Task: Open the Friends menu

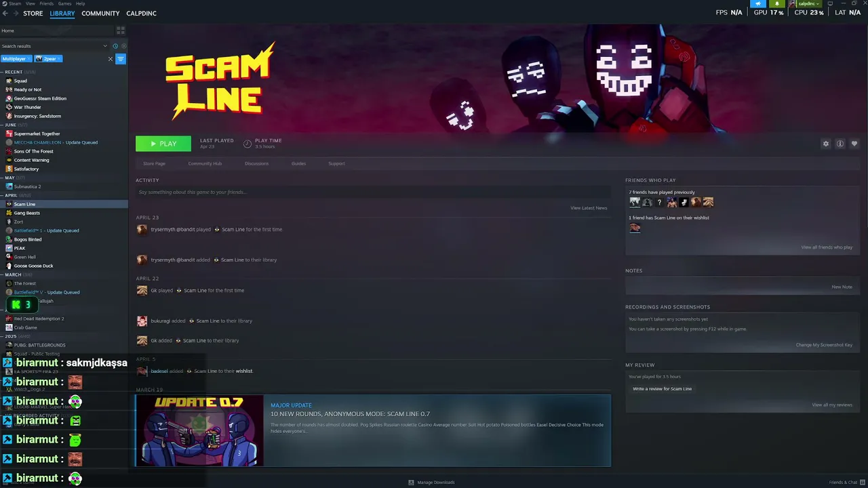Action: point(46,3)
